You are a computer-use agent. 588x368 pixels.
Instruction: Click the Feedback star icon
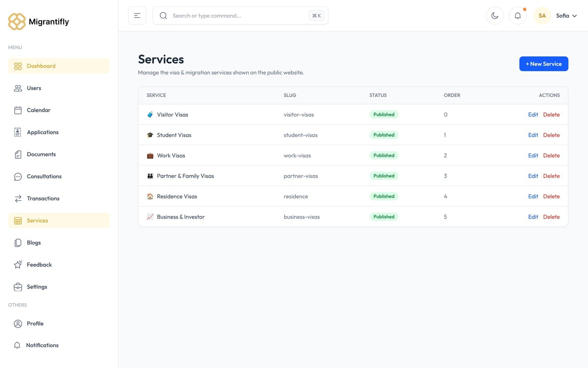tap(18, 265)
